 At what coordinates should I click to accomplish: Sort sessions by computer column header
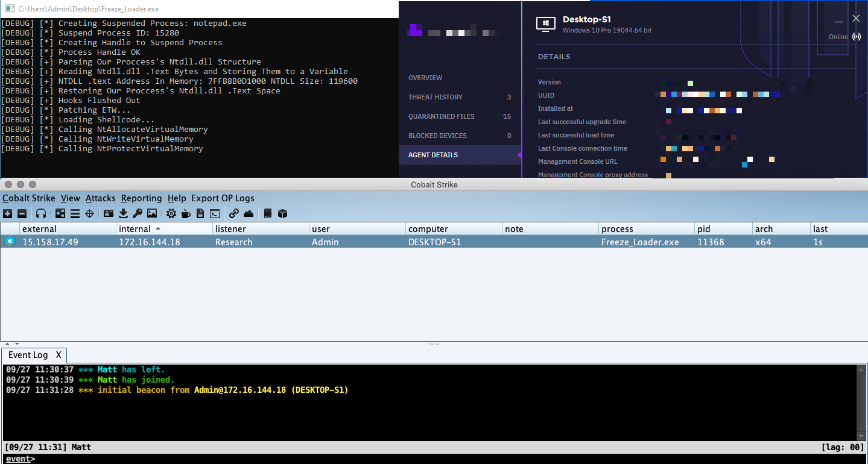454,229
